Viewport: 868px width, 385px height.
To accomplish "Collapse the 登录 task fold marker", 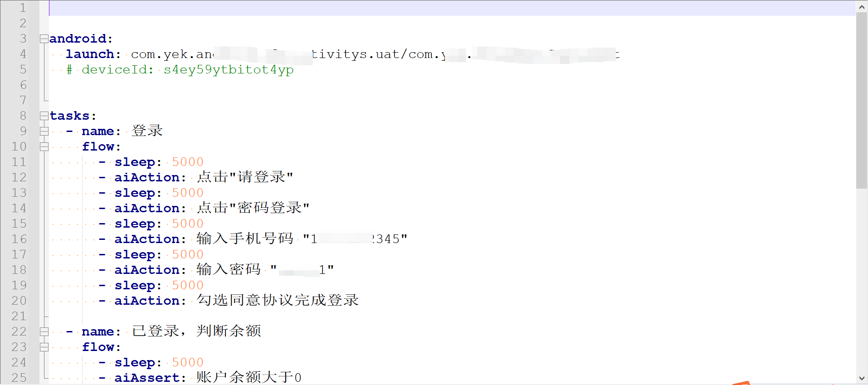I will pyautogui.click(x=44, y=132).
